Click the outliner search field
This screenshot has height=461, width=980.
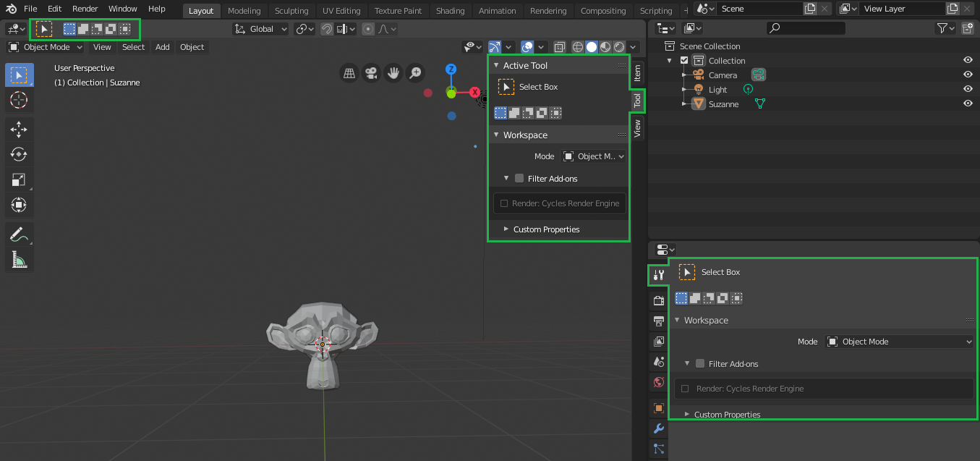click(x=806, y=28)
